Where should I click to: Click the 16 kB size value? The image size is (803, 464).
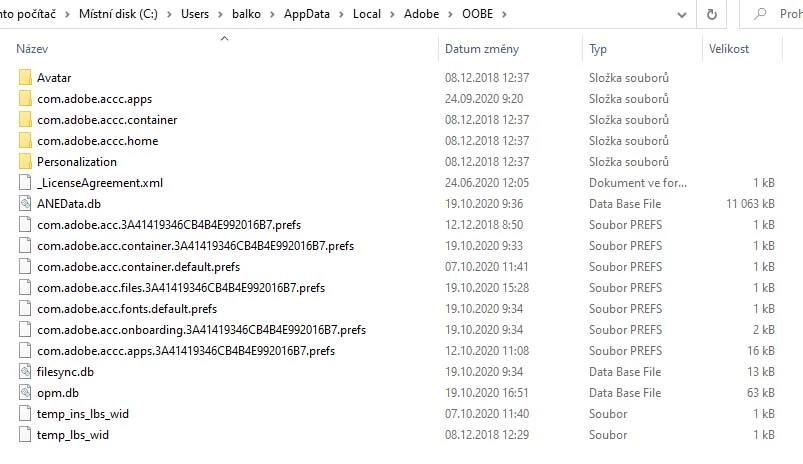pos(760,350)
